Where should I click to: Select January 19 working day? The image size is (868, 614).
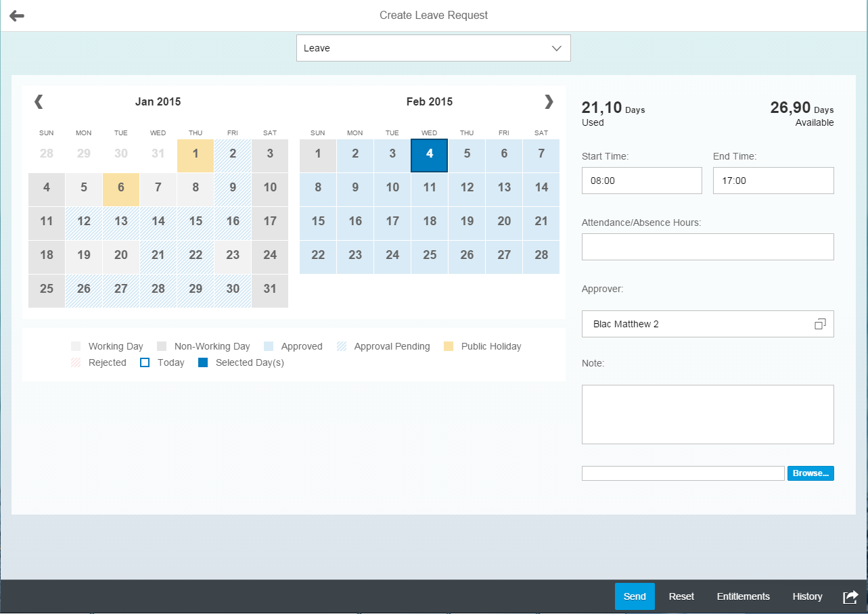84,257
